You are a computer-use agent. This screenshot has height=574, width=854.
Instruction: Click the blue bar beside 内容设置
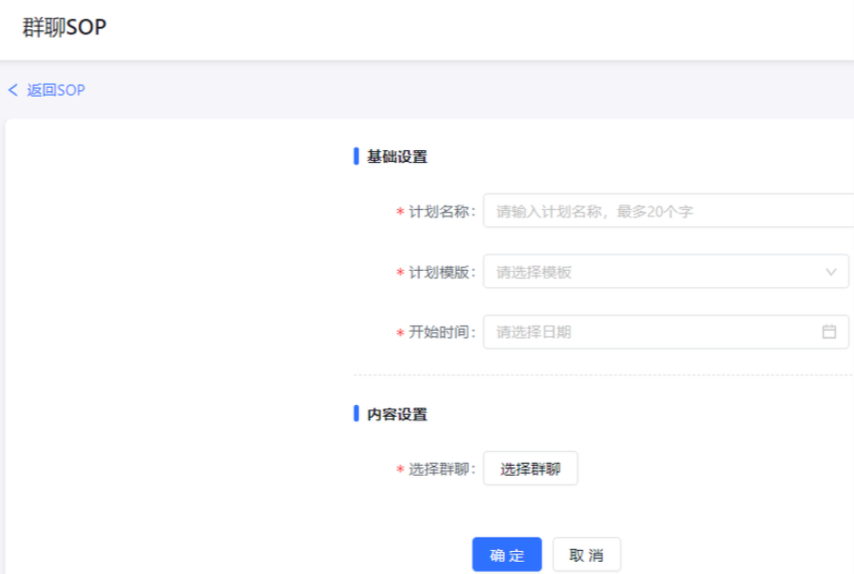356,414
